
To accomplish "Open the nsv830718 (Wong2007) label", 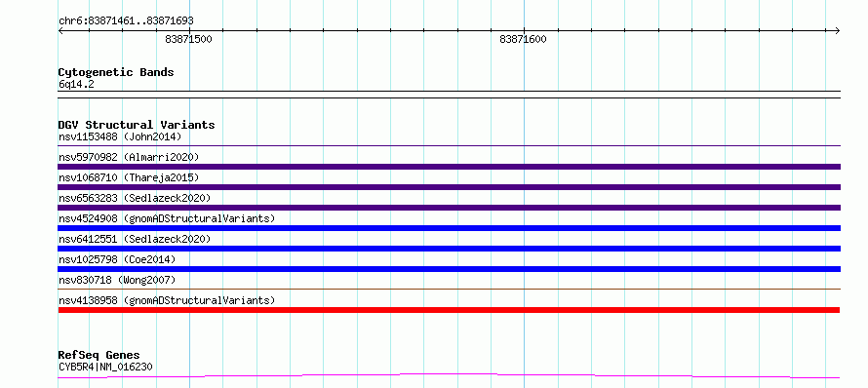I will [117, 280].
